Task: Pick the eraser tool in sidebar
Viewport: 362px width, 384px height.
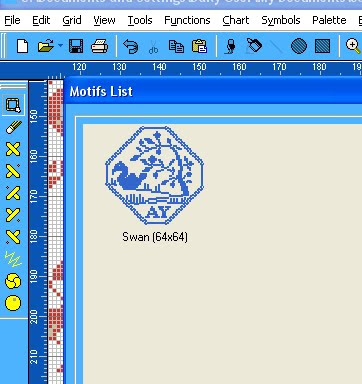Action: point(13,127)
